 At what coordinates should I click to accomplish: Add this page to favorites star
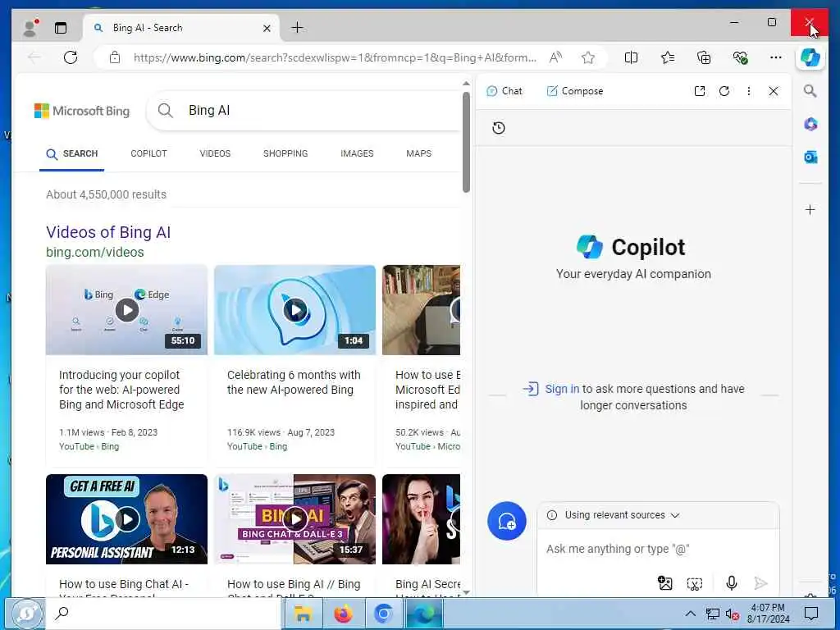click(588, 57)
